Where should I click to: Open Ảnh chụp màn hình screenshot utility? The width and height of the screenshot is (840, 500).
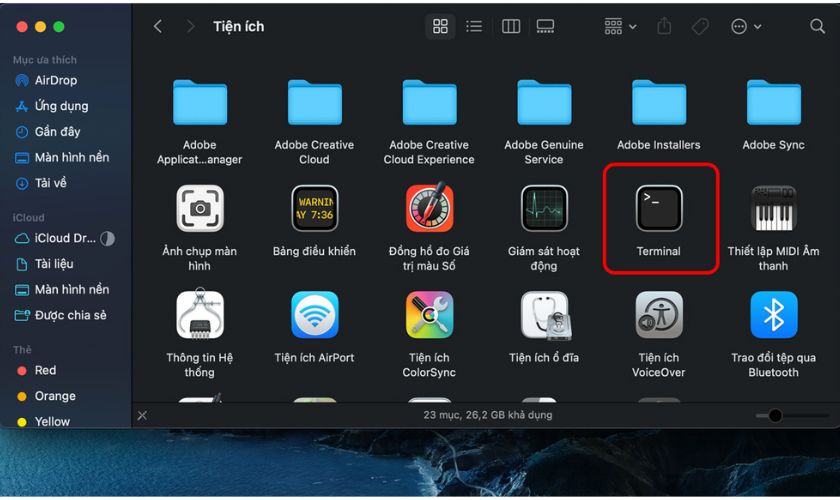tap(200, 209)
